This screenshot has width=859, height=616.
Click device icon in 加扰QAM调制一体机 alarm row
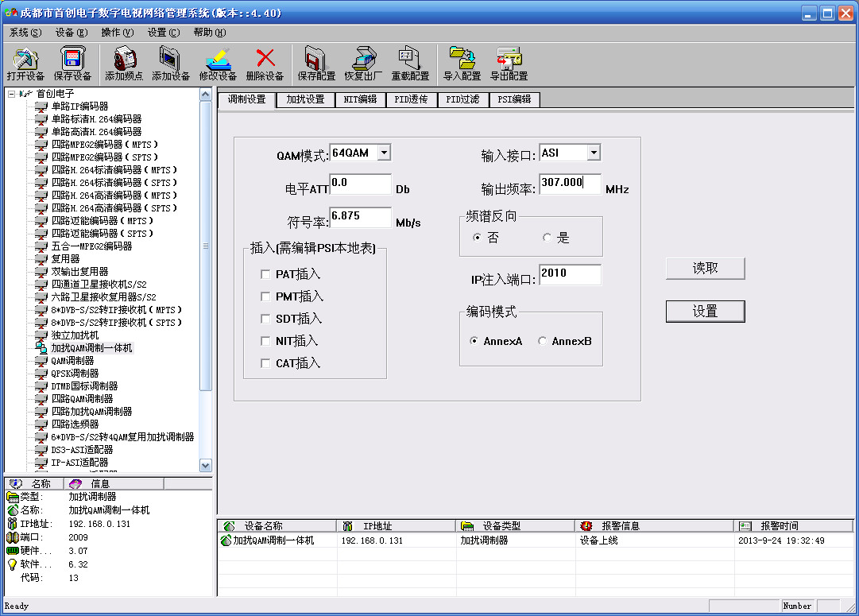tap(226, 540)
